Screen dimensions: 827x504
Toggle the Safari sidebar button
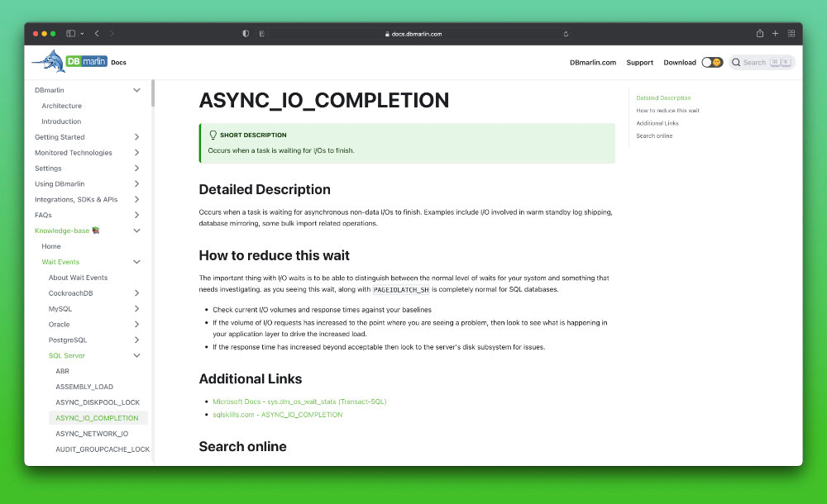[71, 34]
